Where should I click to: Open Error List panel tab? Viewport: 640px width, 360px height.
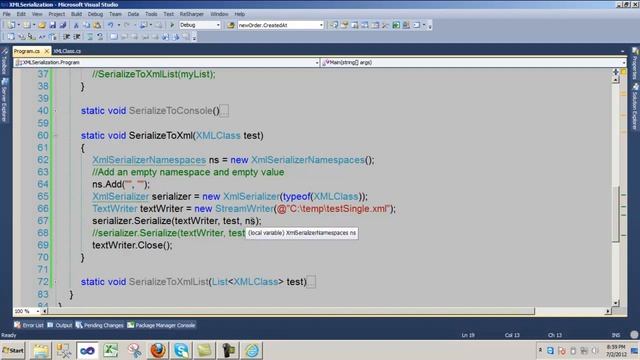tap(29, 325)
